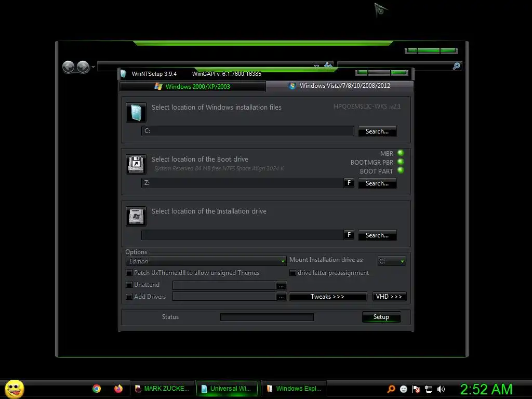
Task: Click the MBR green status light
Action: pyautogui.click(x=401, y=153)
